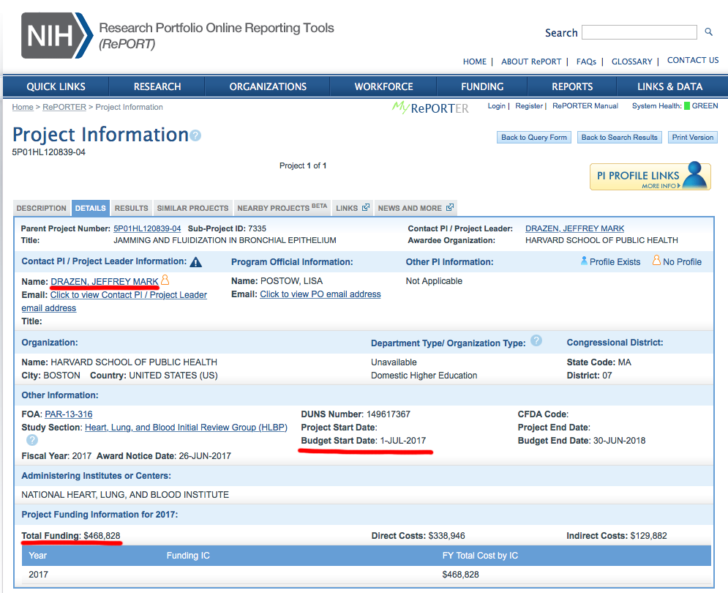Click Budget End Date 30-JUN-2018 text
This screenshot has width=728, height=593.
coord(581,441)
